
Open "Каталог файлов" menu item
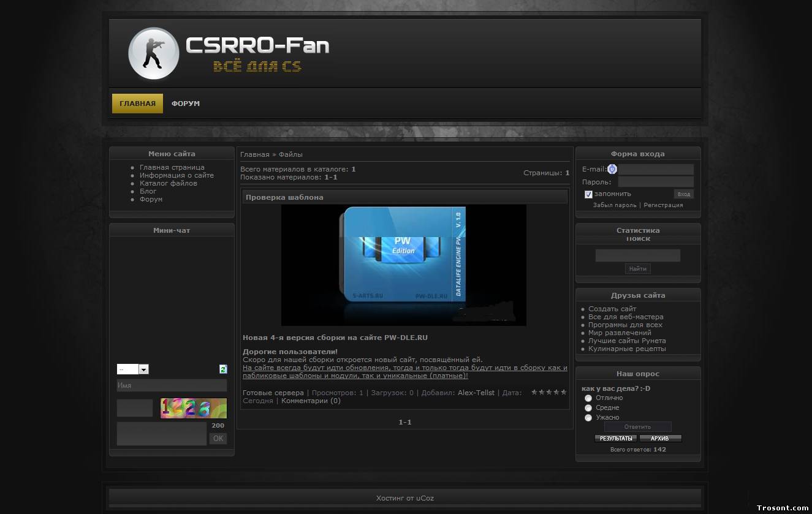pos(169,183)
